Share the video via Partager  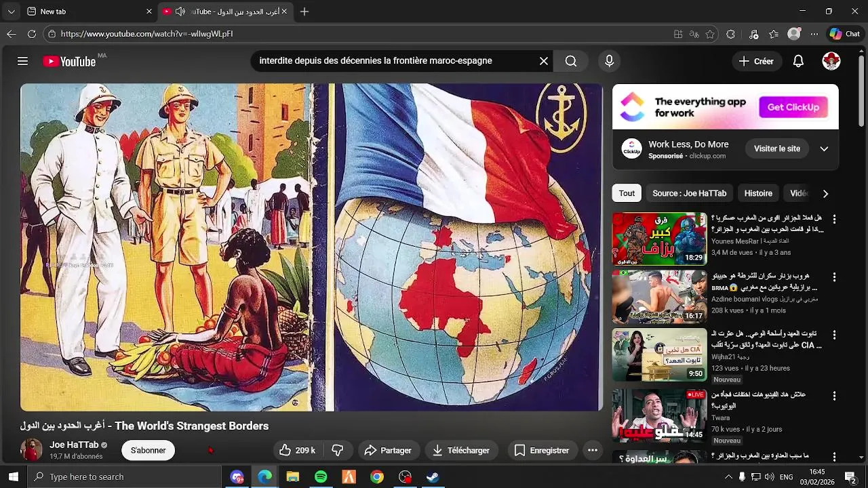click(388, 450)
